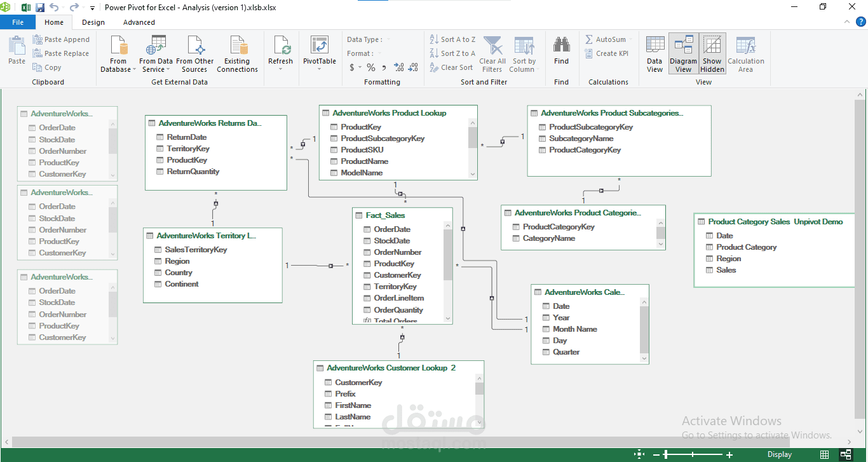Open From Data Service import option
The image size is (868, 462).
click(156, 53)
